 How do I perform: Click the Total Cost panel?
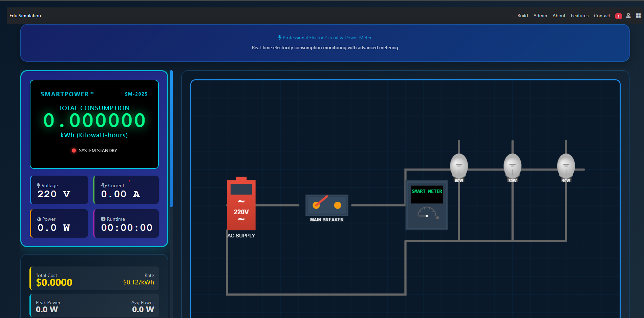94,278
